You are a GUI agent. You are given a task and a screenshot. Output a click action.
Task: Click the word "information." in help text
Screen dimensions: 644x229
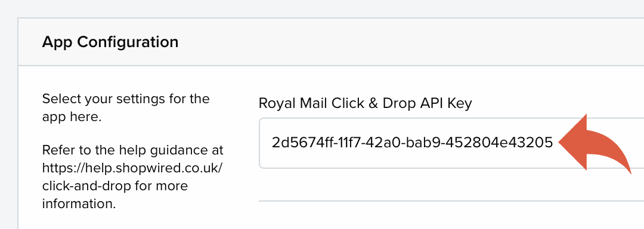79,203
